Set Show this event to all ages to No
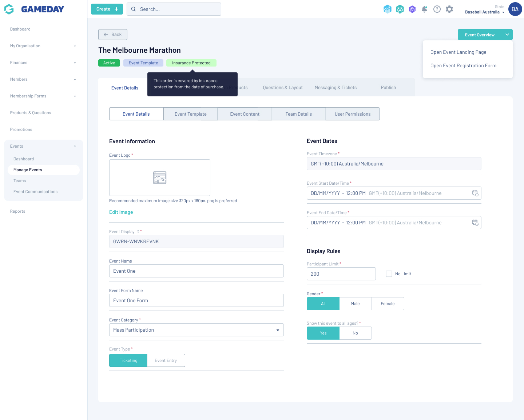The height and width of the screenshot is (420, 524). 355,333
